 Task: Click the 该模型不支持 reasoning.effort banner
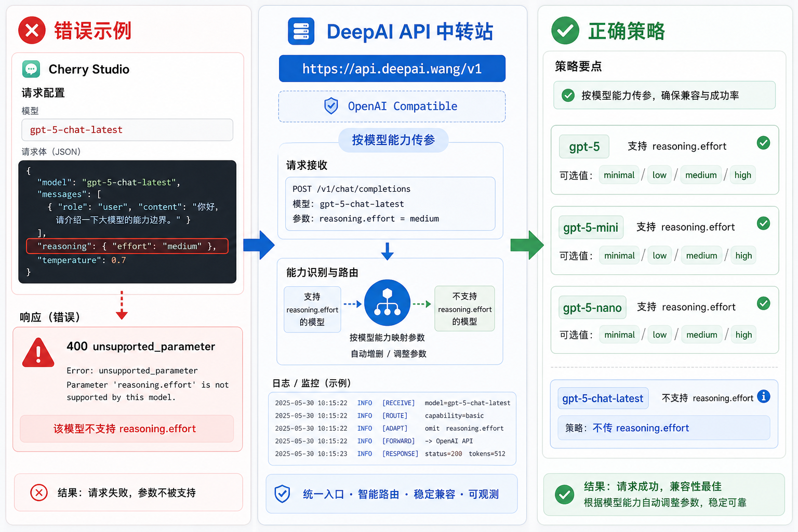tap(127, 429)
